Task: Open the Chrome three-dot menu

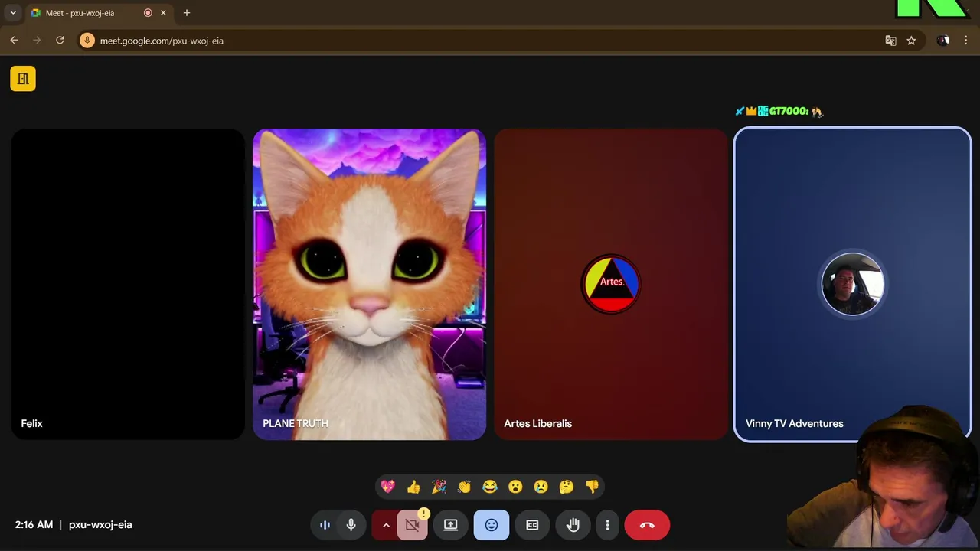Action: point(967,41)
